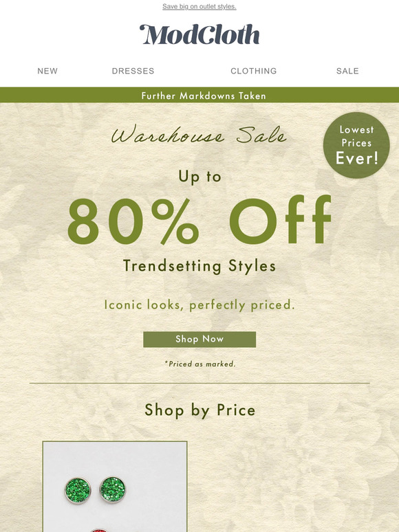Open the SALE navigation link

[x=347, y=71]
